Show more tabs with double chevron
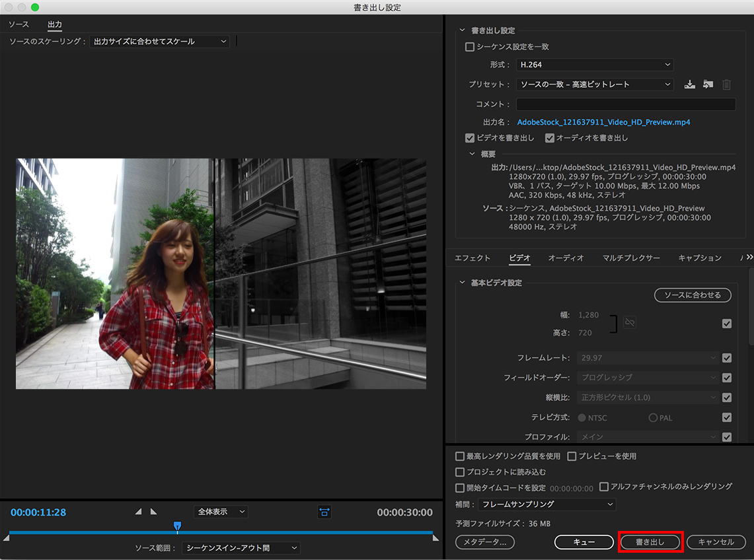Image resolution: width=754 pixels, height=560 pixels. coord(749,257)
